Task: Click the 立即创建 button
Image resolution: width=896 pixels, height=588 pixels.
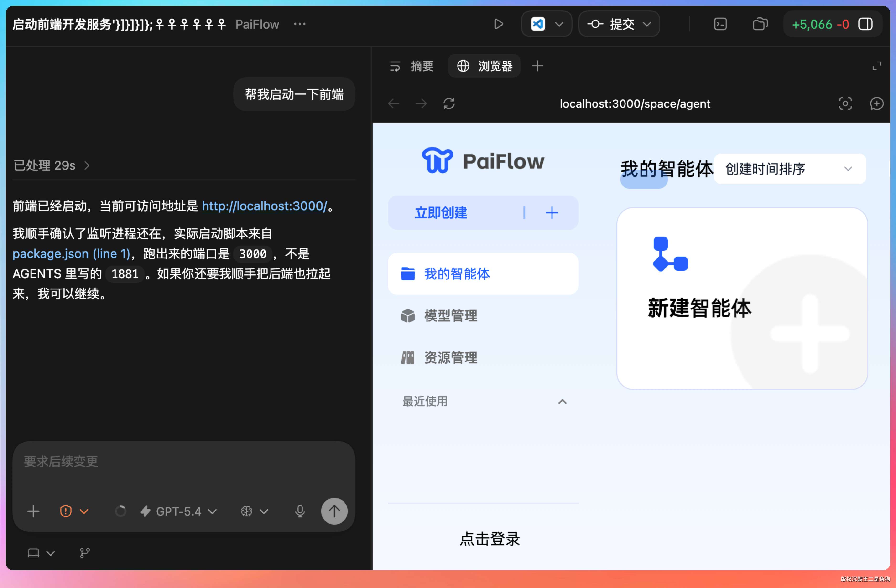Action: (x=441, y=213)
